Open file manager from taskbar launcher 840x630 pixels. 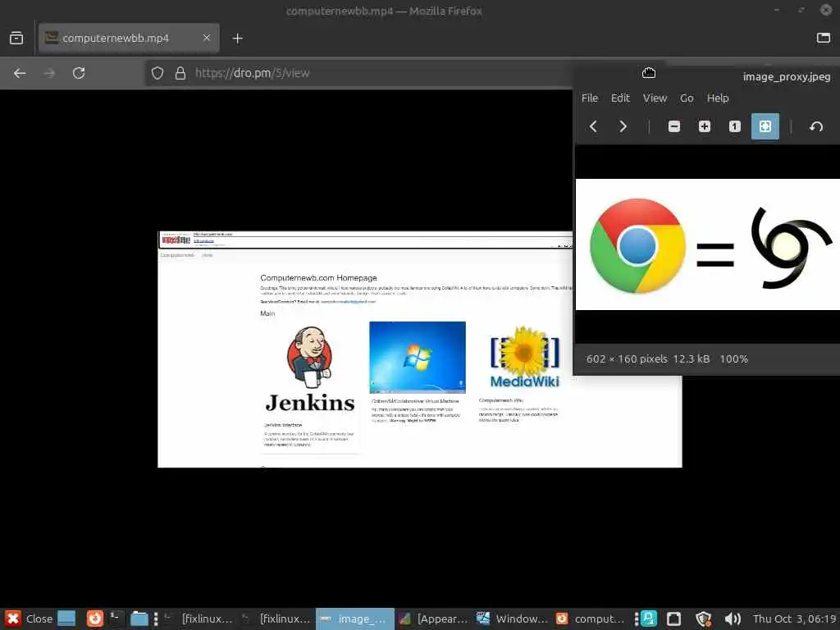coord(139,619)
